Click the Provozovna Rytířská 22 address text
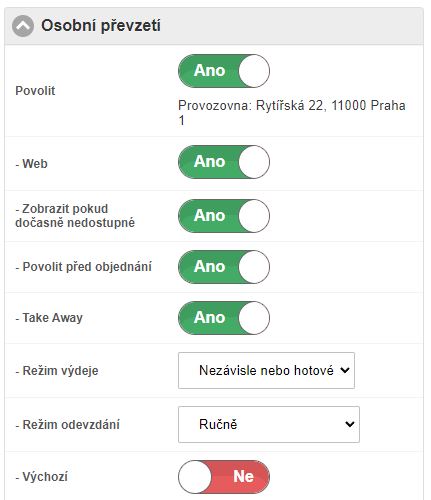Viewport: 431px width, 500px height. point(292,113)
